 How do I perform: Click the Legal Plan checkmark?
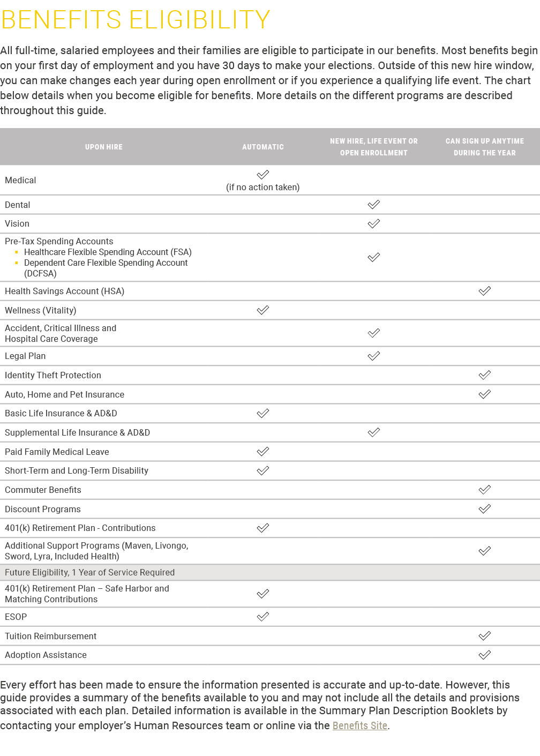click(x=373, y=356)
